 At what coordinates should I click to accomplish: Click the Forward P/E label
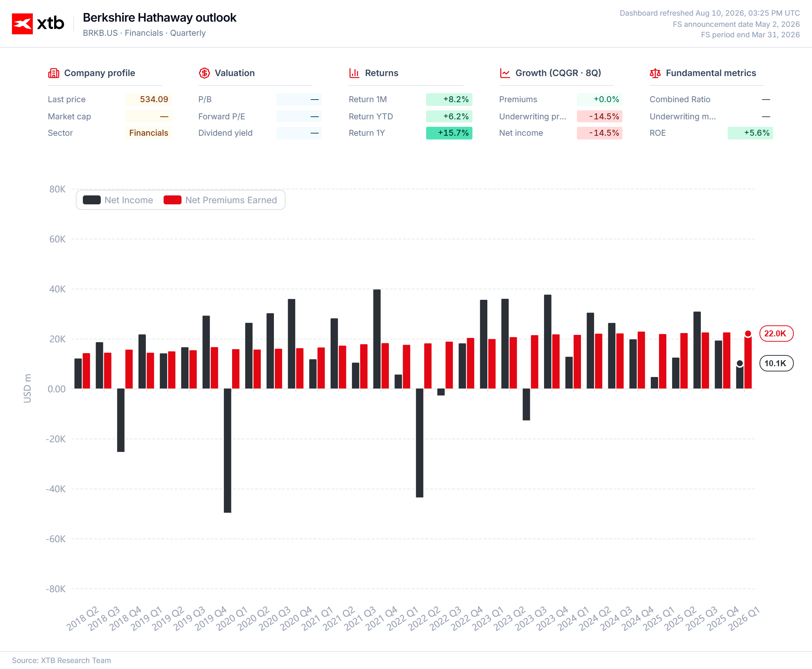[x=222, y=116]
